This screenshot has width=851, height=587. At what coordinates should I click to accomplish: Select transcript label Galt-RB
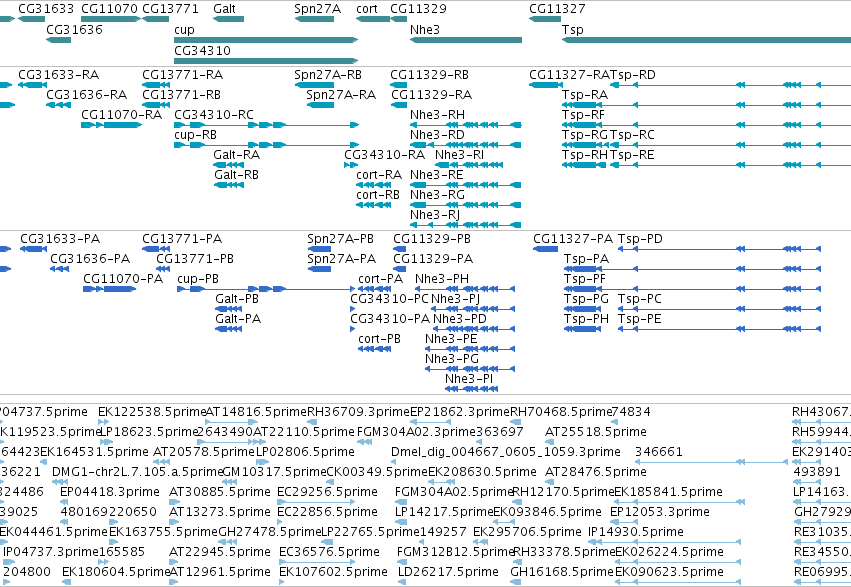tap(237, 175)
